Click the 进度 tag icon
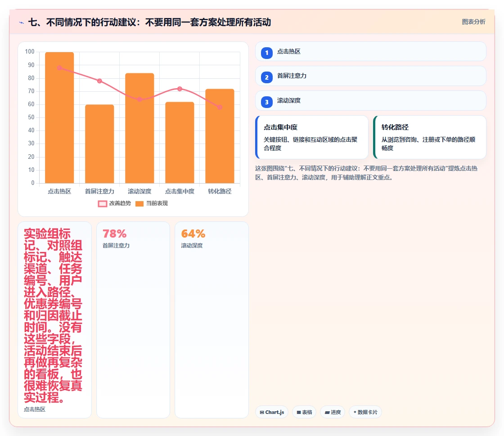 [x=327, y=412]
